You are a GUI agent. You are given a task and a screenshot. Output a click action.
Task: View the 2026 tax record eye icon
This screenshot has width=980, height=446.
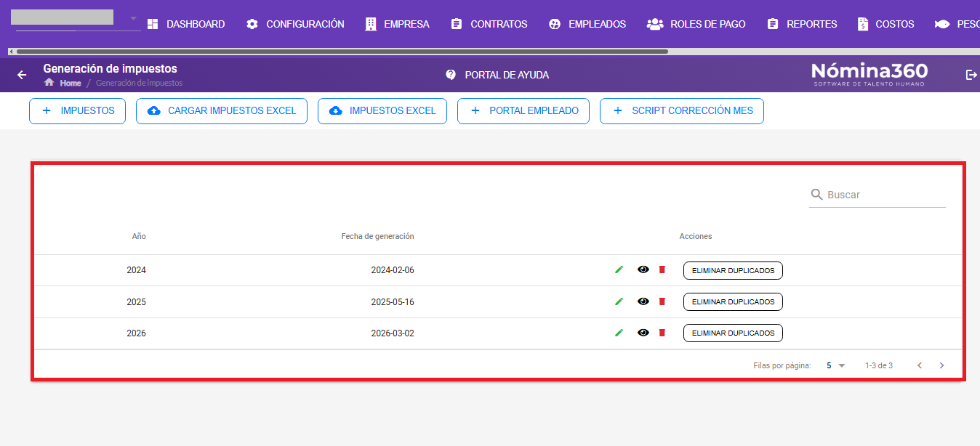pyautogui.click(x=643, y=333)
